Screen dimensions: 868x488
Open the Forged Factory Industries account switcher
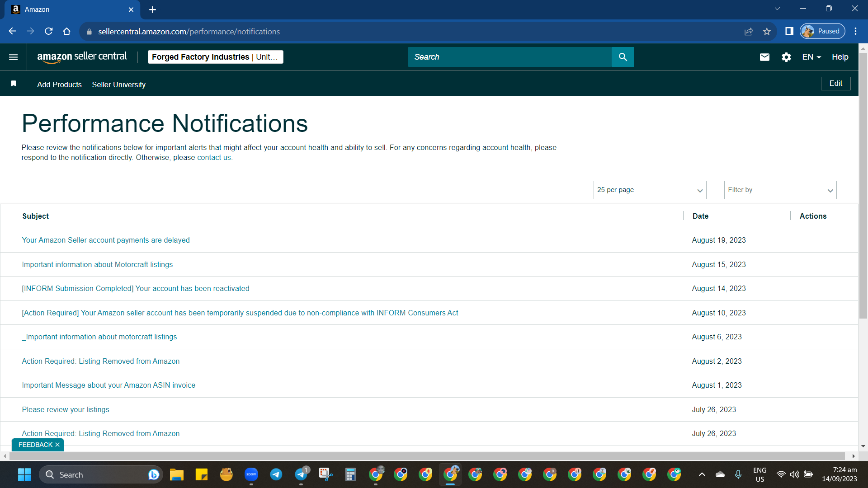(216, 57)
